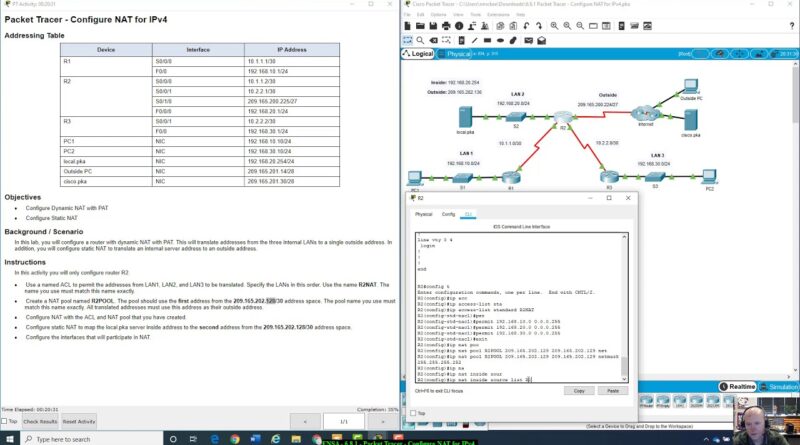Click the Paste icon in the main toolbar
The width and height of the screenshot is (800, 445).
coord(513,26)
